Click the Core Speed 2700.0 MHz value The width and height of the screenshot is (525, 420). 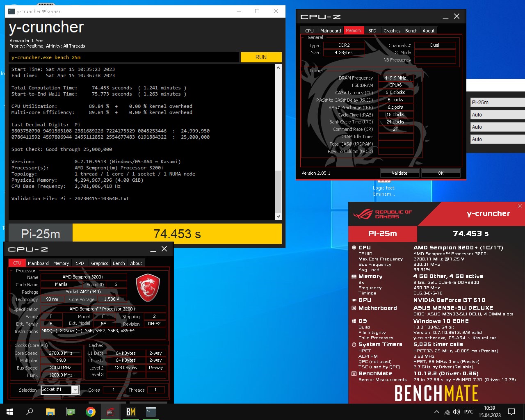[61, 353]
